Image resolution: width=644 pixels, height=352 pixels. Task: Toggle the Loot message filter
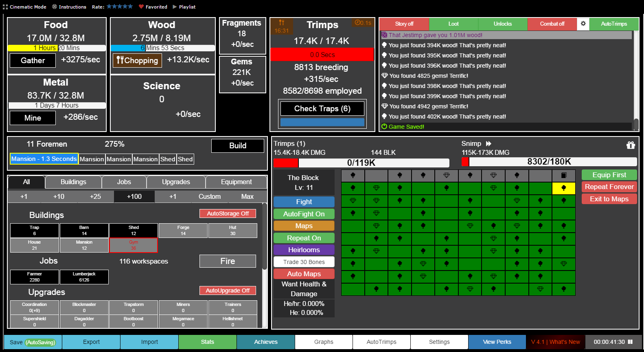coord(453,24)
